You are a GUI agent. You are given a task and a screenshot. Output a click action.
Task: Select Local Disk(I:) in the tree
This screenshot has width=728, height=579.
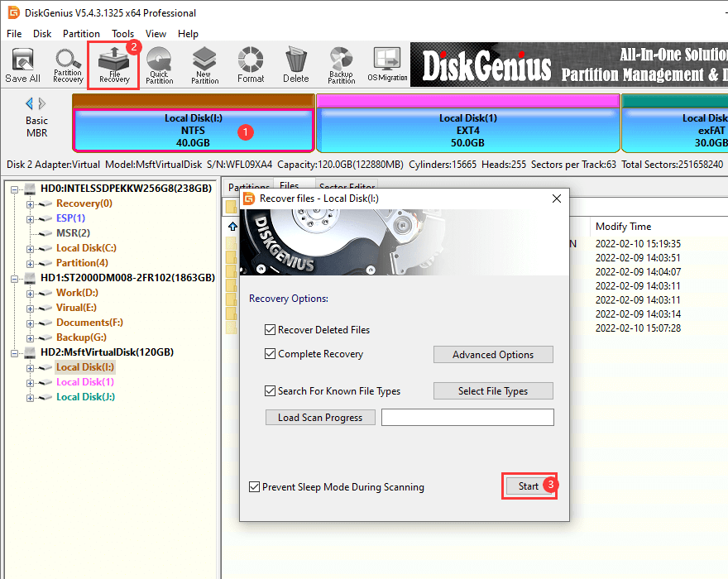(x=85, y=367)
